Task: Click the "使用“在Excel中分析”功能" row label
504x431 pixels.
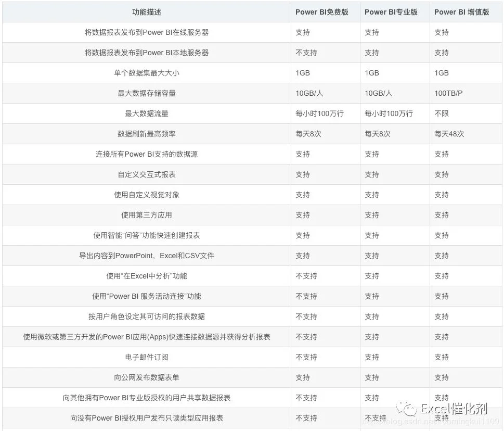Action: click(147, 276)
